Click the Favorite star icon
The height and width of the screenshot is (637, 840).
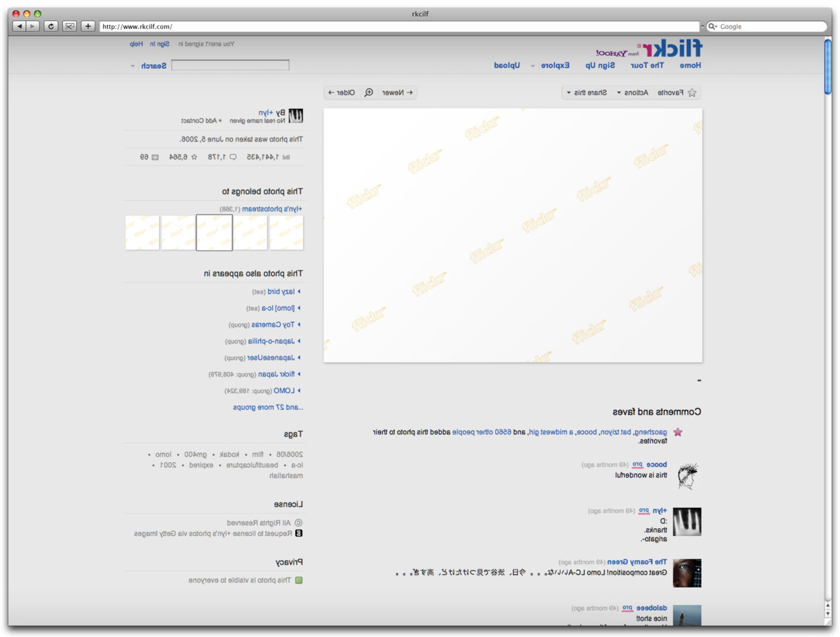(692, 93)
